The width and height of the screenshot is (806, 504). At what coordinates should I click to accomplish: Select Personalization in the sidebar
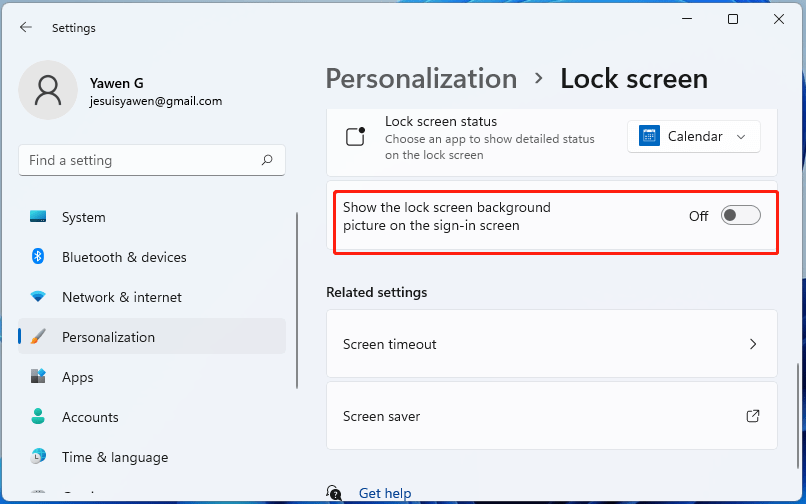pyautogui.click(x=152, y=337)
